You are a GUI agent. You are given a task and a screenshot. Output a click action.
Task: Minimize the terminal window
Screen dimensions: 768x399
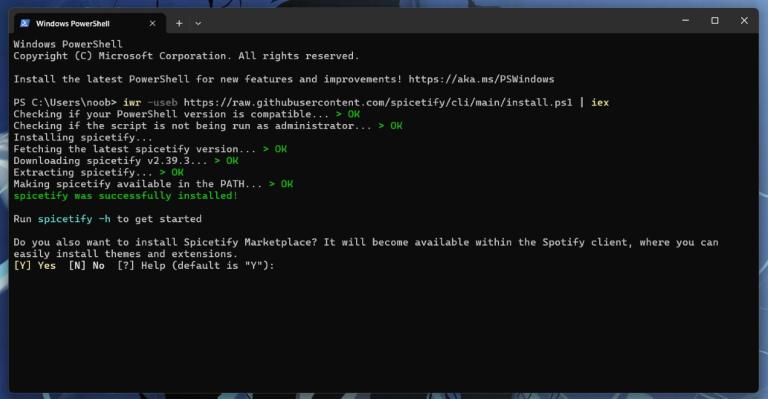[685, 21]
